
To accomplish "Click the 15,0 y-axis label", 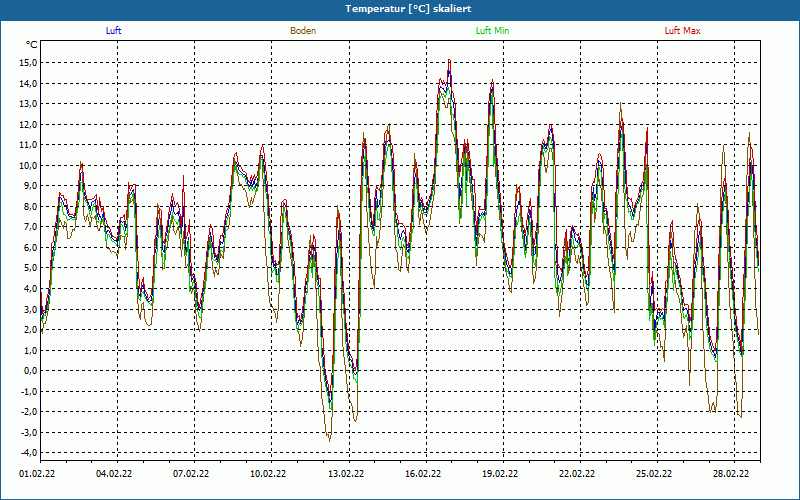I will (29, 63).
